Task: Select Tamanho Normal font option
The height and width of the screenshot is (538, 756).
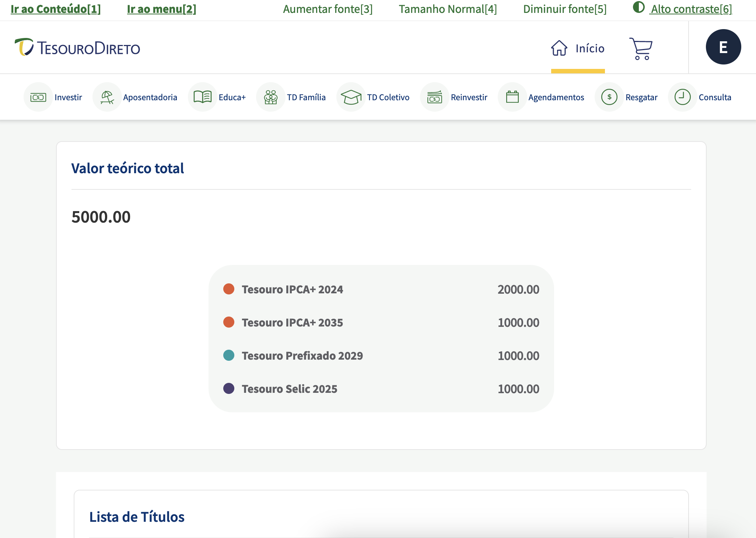Action: [448, 9]
